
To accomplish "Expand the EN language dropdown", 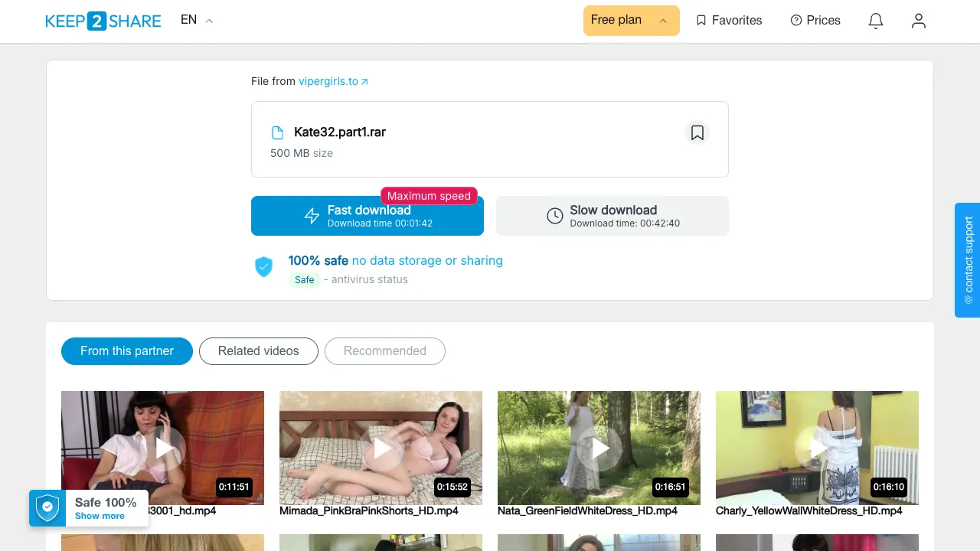I will coord(197,20).
